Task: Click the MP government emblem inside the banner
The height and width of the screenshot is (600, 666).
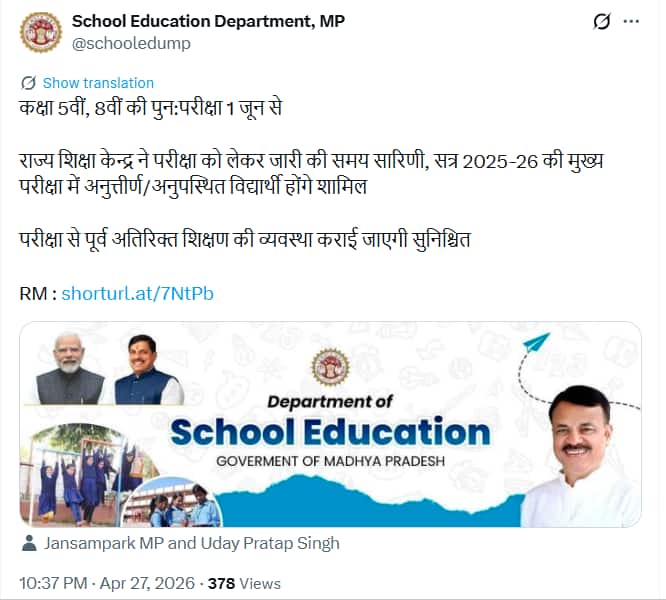Action: click(x=330, y=367)
